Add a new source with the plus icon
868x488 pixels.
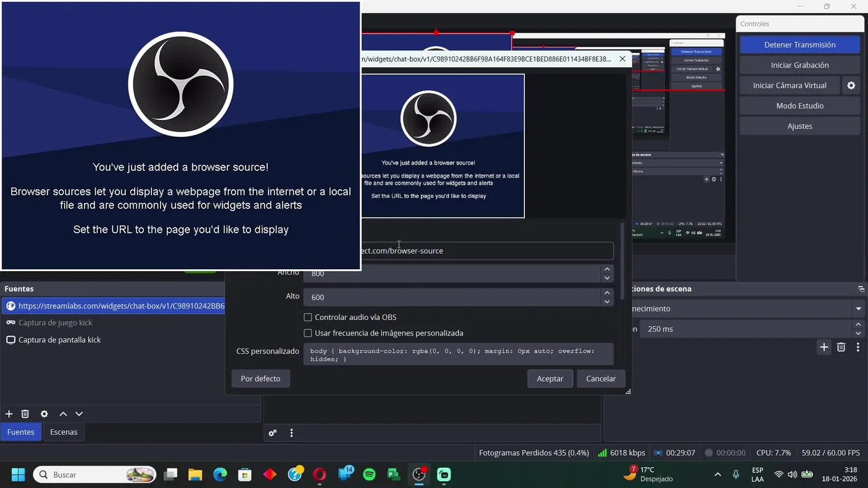pyautogui.click(x=9, y=413)
